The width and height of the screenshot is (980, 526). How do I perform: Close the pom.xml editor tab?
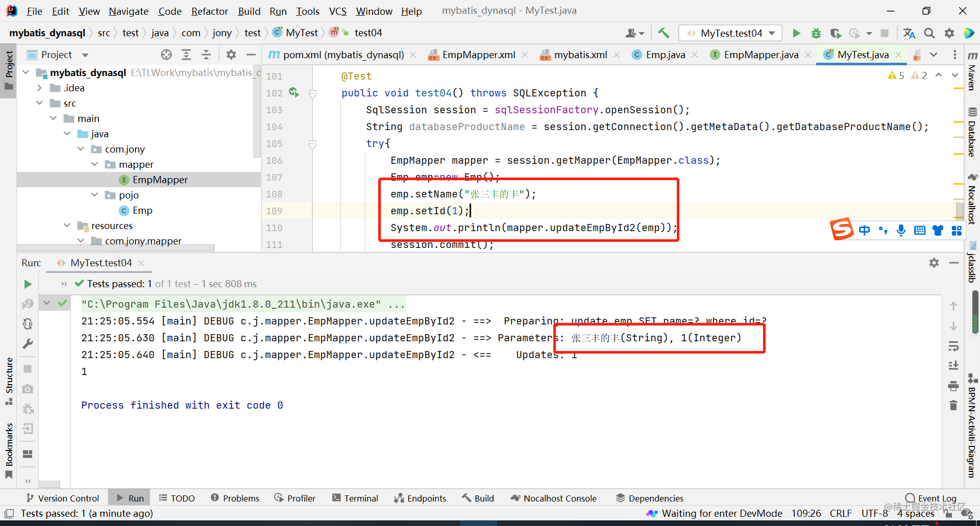pyautogui.click(x=413, y=55)
